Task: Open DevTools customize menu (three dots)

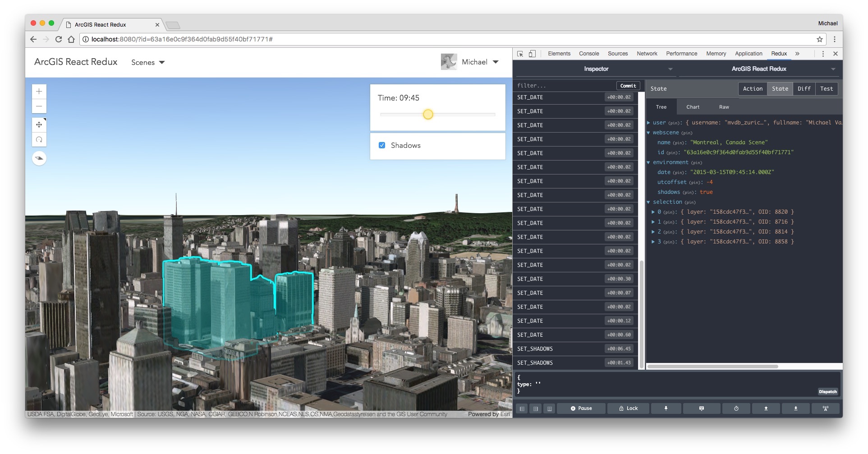Action: 823,54
